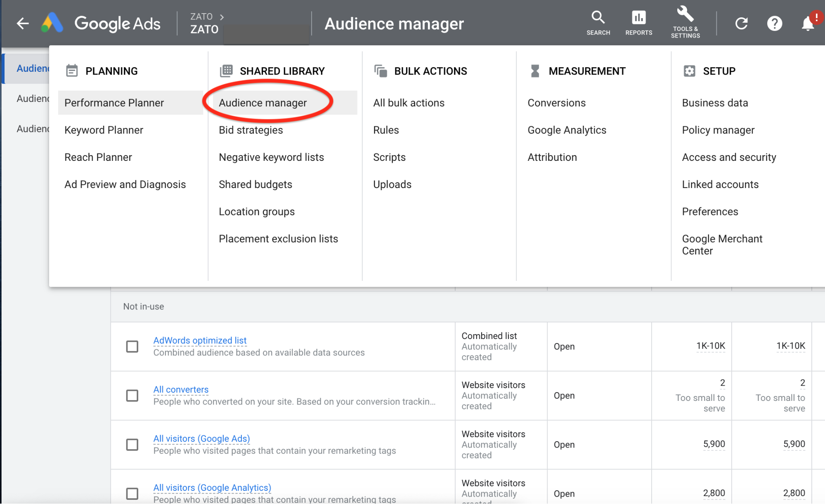Click the Bid strategies menu item

[251, 130]
